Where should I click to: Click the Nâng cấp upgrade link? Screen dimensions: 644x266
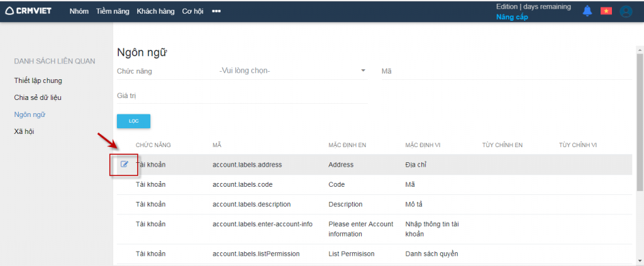[x=512, y=17]
